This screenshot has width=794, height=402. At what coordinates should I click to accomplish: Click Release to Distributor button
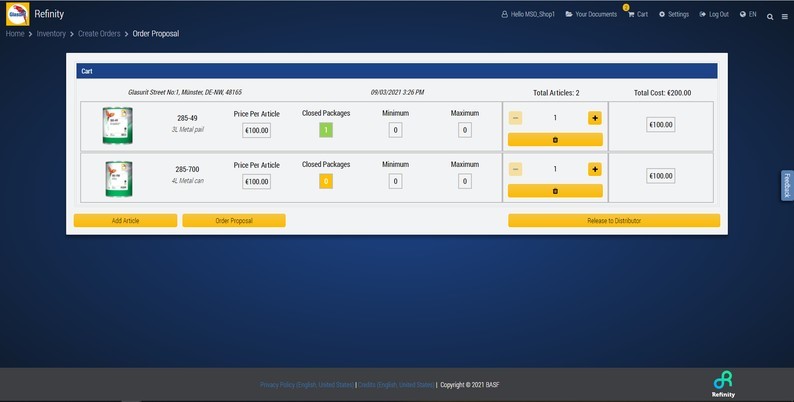pos(614,221)
